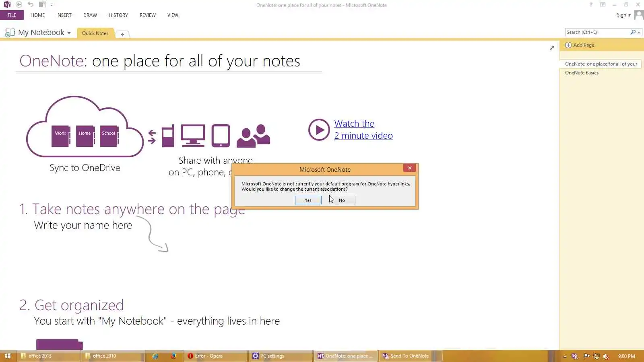The height and width of the screenshot is (362, 644).
Task: Launch Firefox from taskbar
Action: tap(173, 356)
